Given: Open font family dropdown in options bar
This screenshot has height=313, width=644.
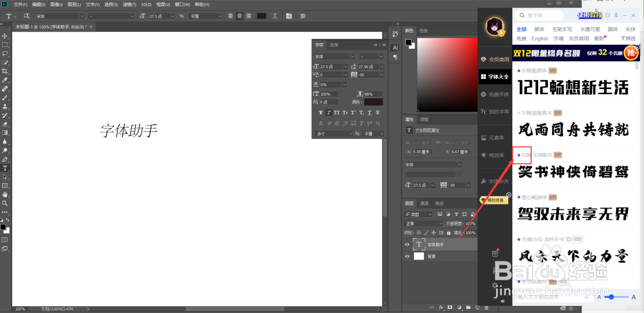Looking at the screenshot, I should (x=82, y=16).
